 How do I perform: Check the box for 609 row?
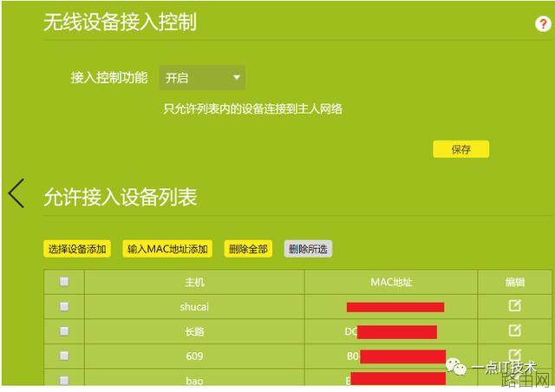64,356
